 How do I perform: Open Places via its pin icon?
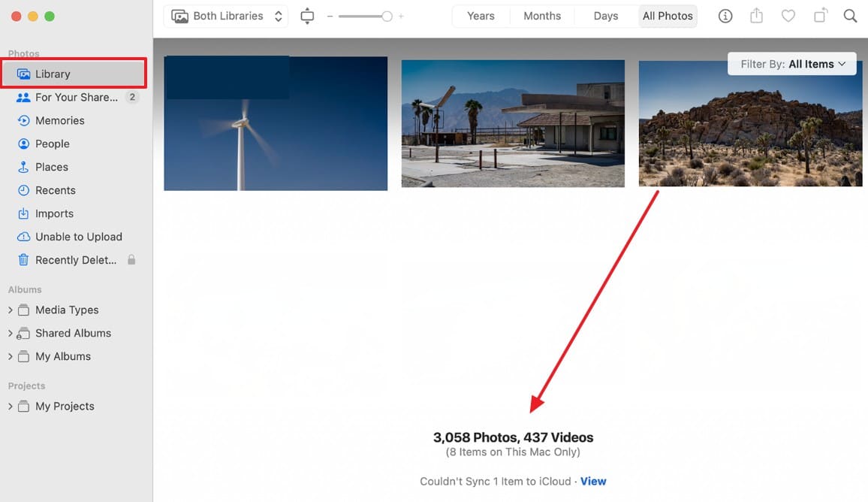click(23, 167)
